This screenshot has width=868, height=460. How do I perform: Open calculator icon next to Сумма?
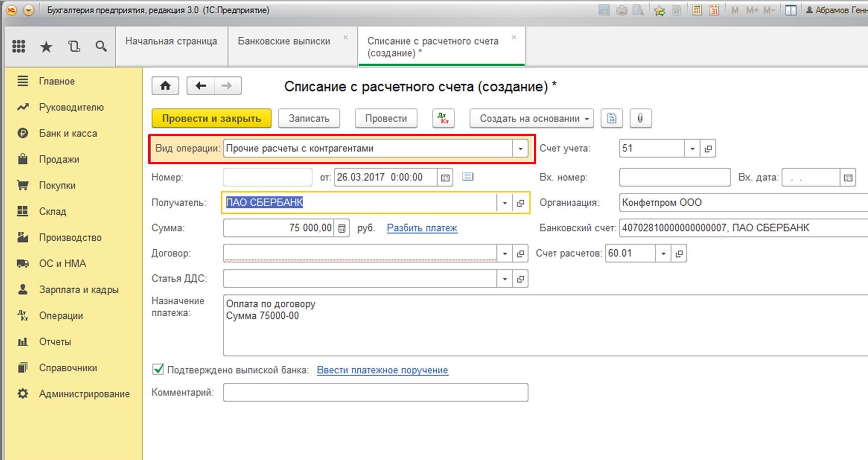pyautogui.click(x=342, y=228)
